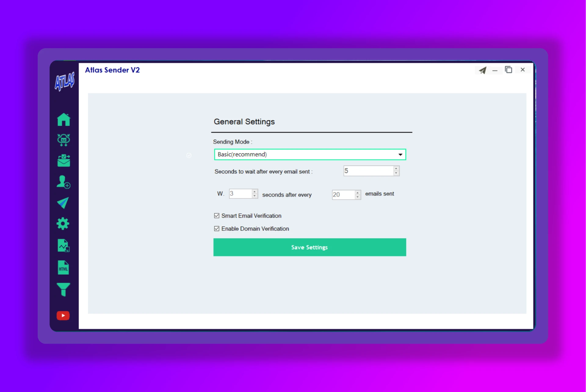
Task: Click the seconds to wait input field
Action: 368,171
